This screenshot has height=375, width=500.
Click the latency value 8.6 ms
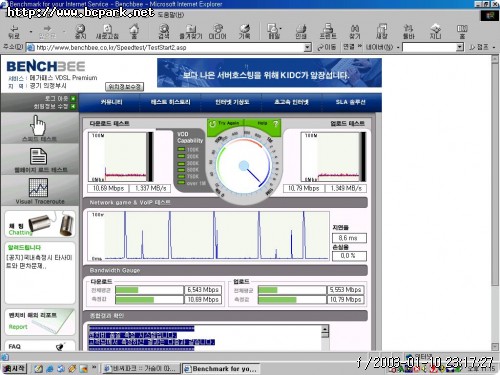tap(349, 238)
